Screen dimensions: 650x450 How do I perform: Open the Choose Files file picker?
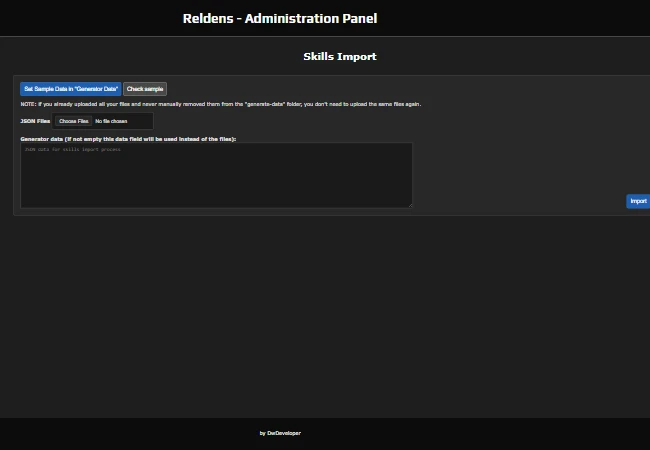point(73,121)
